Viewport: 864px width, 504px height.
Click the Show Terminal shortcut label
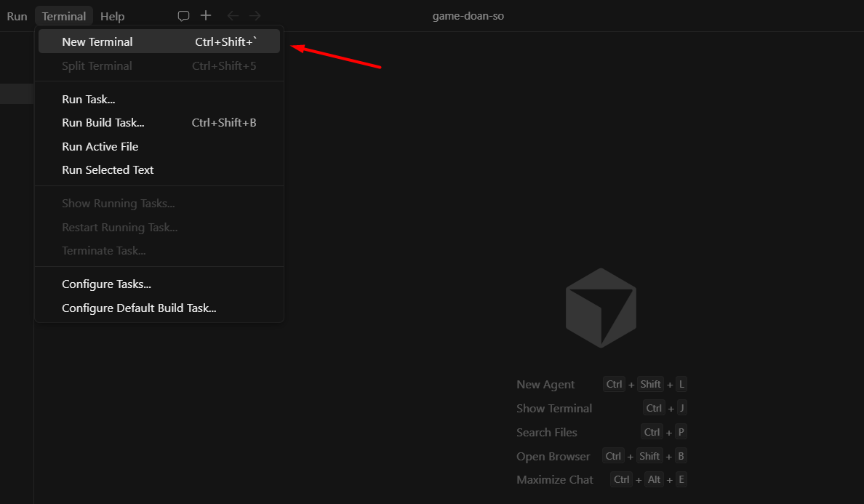pos(554,408)
